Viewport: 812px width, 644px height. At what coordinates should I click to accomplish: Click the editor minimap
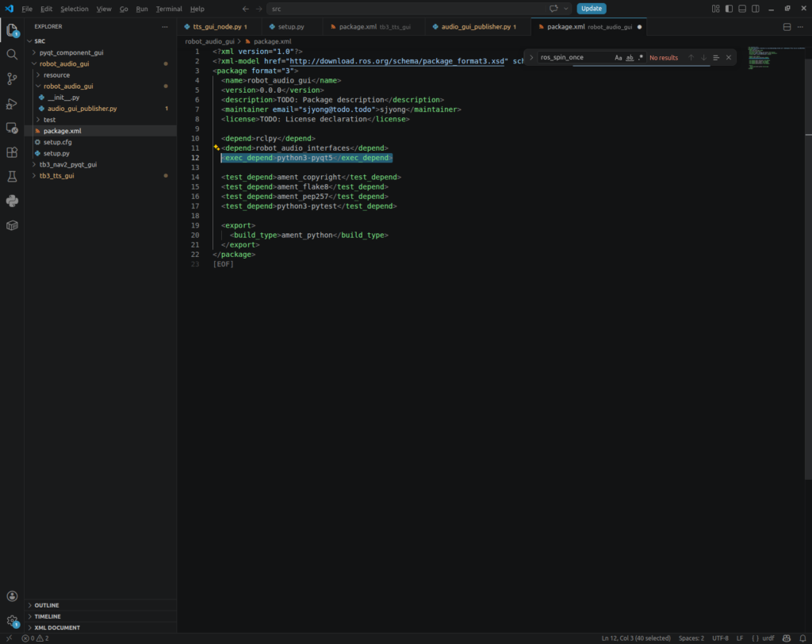coord(776,58)
